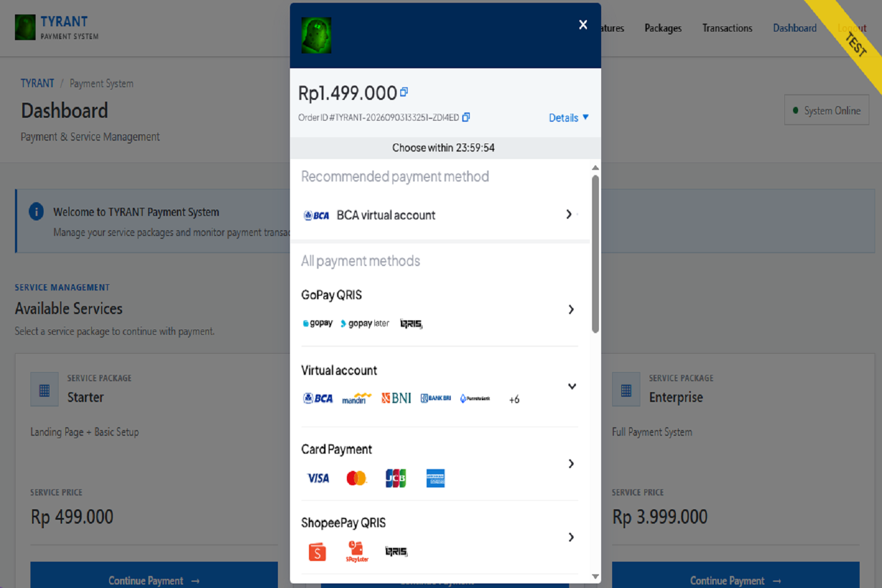Click the ShopeePay orange logo

click(318, 552)
